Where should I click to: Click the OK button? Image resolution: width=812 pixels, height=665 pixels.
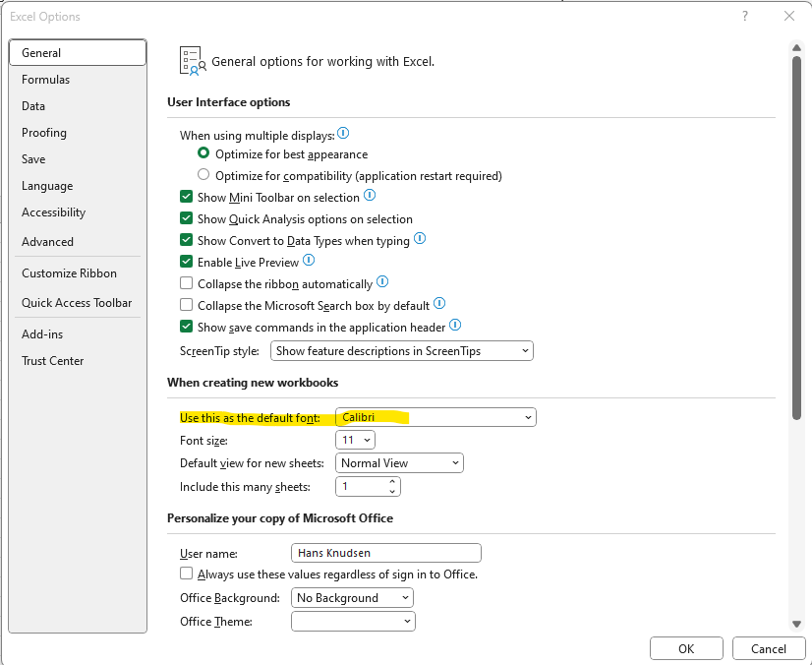[x=686, y=649]
